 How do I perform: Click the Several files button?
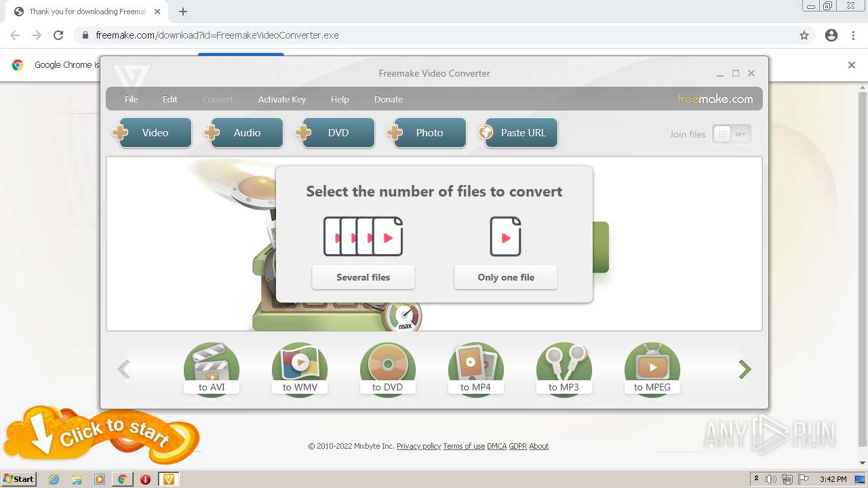[x=363, y=277]
